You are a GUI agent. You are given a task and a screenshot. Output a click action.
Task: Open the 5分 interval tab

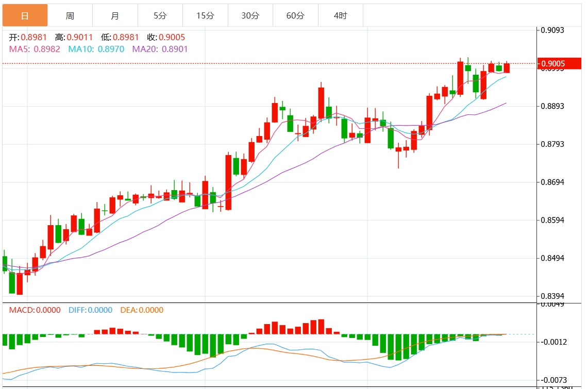coord(160,15)
